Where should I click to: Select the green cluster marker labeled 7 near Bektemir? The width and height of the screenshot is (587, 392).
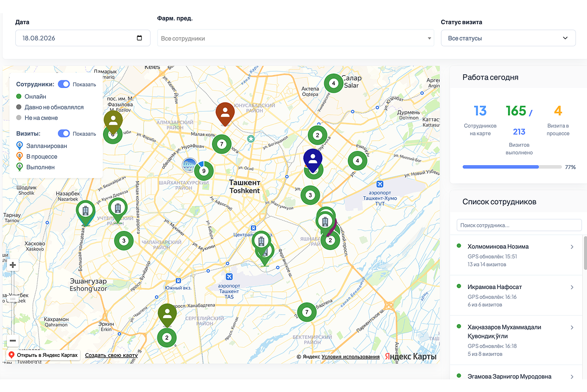(x=306, y=312)
